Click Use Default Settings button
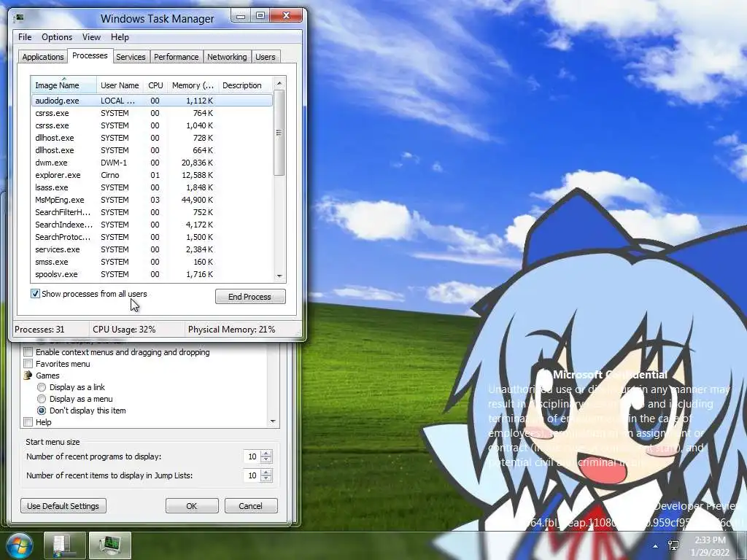747x560 pixels. click(63, 506)
